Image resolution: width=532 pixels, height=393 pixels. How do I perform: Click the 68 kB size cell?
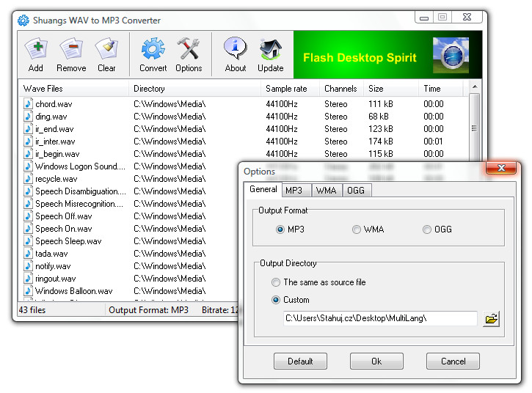click(x=379, y=117)
